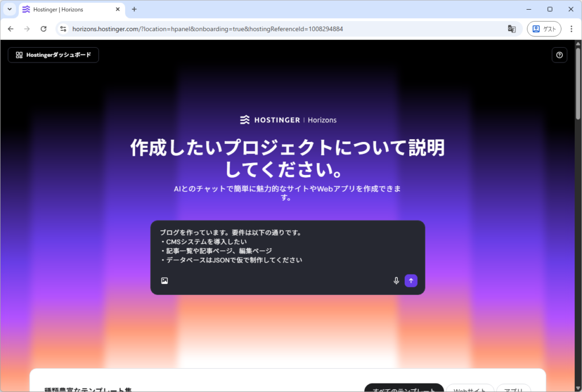Click the すべてのテンプレート filter button
582x392 pixels.
(x=404, y=389)
